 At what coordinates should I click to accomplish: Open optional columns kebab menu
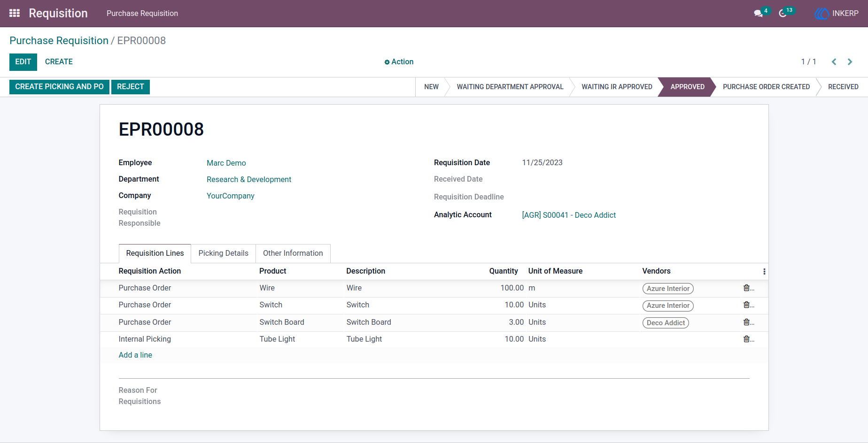(764, 272)
